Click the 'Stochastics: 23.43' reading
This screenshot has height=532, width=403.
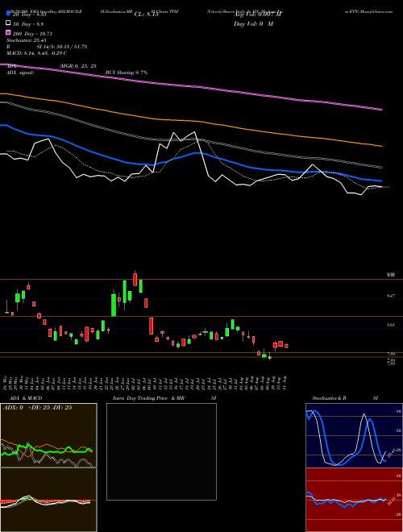(x=26, y=40)
